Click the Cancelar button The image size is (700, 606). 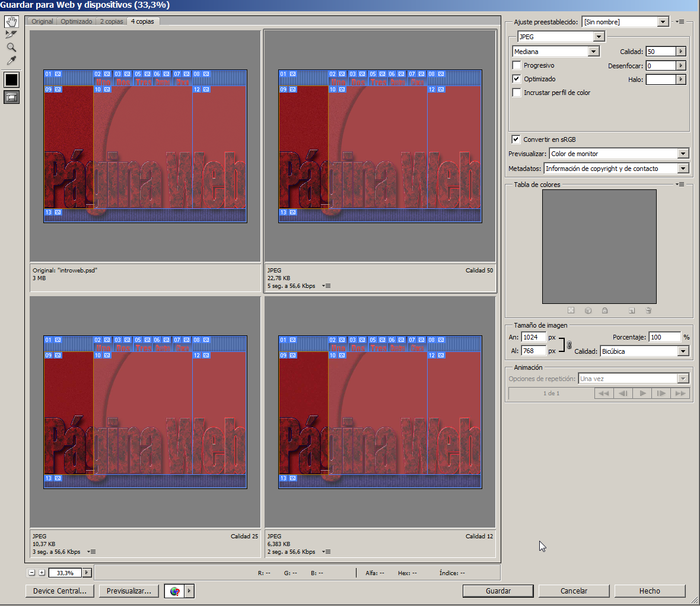tap(574, 591)
